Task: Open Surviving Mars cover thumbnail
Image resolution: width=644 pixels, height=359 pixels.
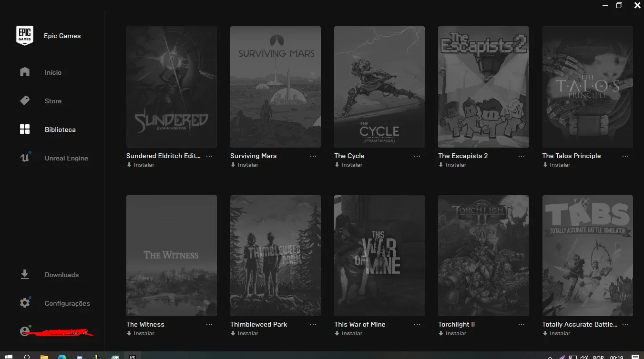Action: tap(276, 87)
